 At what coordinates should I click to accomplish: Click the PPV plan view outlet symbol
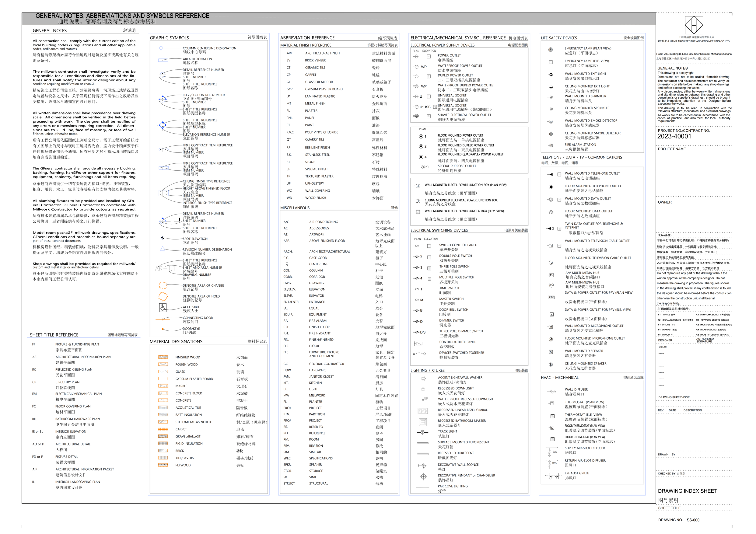coord(551,297)
